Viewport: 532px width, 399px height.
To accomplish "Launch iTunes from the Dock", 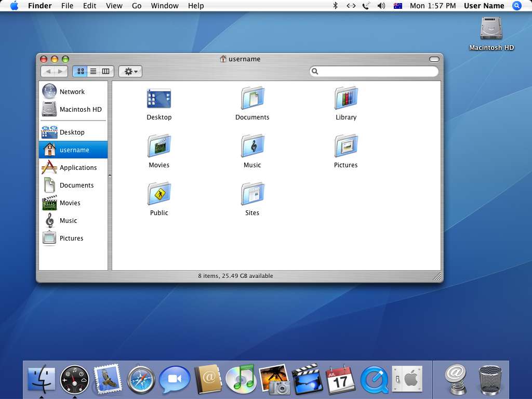I will pyautogui.click(x=241, y=379).
